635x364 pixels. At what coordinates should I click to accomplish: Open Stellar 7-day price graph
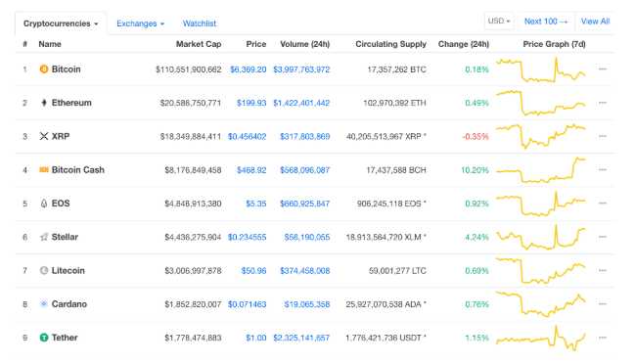(x=541, y=237)
